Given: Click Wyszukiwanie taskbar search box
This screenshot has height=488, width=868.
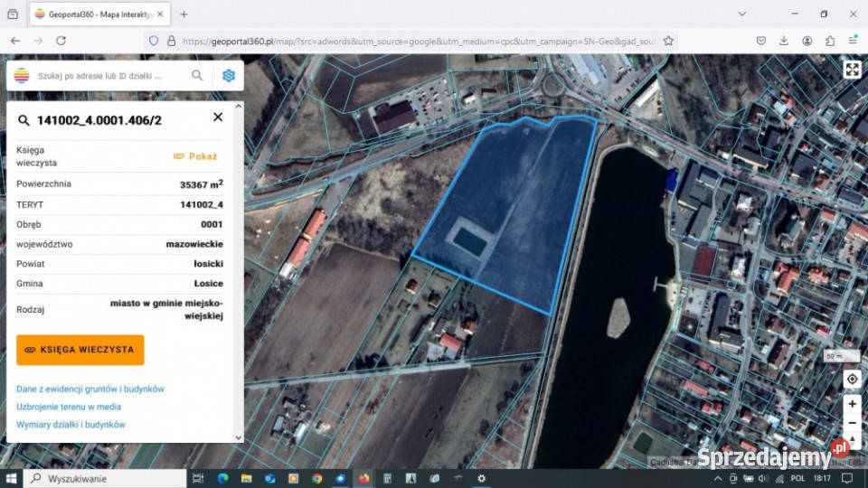Looking at the screenshot, I should pyautogui.click(x=105, y=479).
